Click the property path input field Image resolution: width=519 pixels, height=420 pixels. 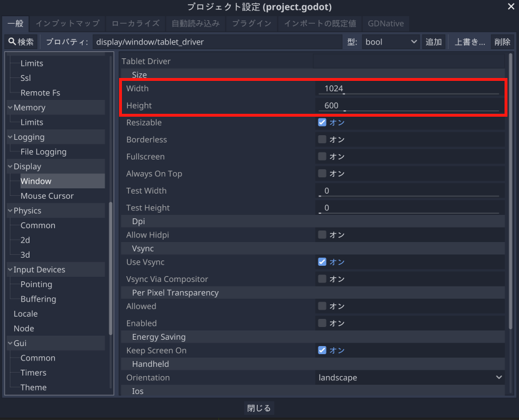point(217,42)
